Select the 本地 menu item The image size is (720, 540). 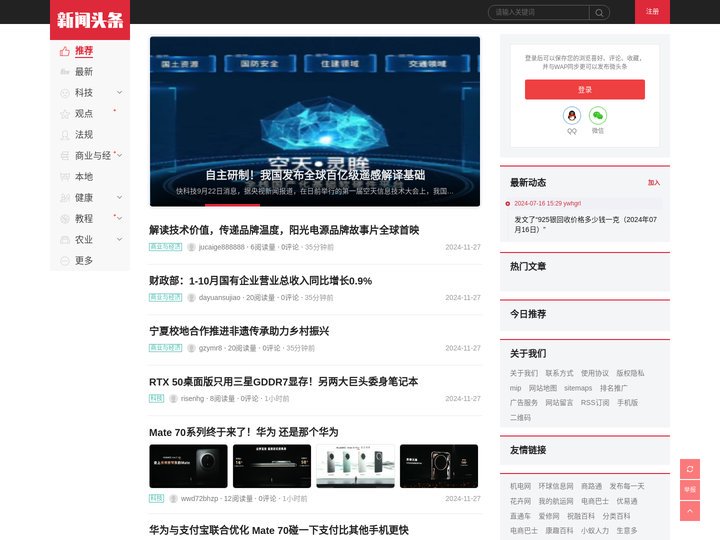coord(84,176)
